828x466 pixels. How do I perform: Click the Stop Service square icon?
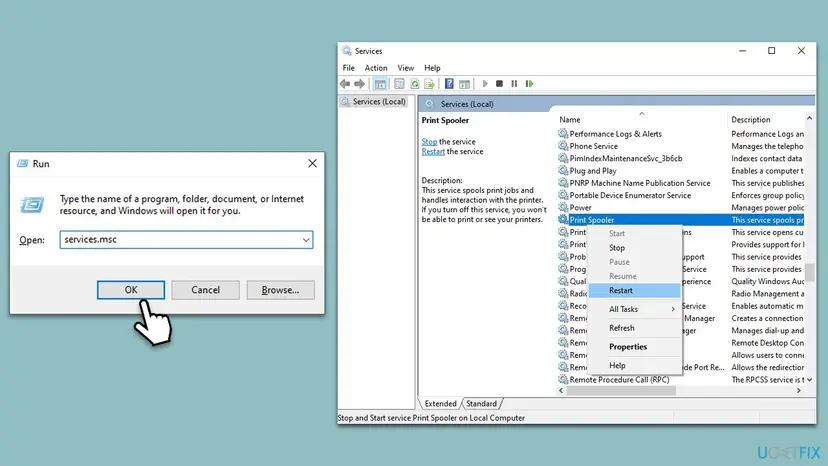point(499,83)
